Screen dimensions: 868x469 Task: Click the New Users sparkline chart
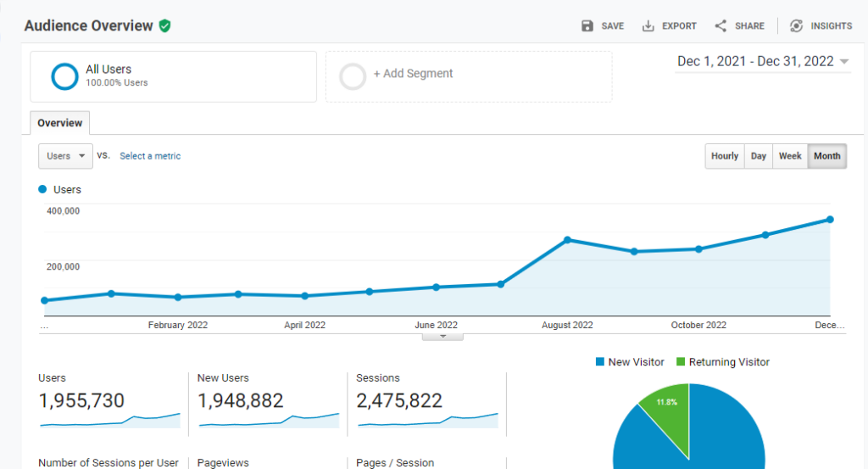pyautogui.click(x=269, y=421)
